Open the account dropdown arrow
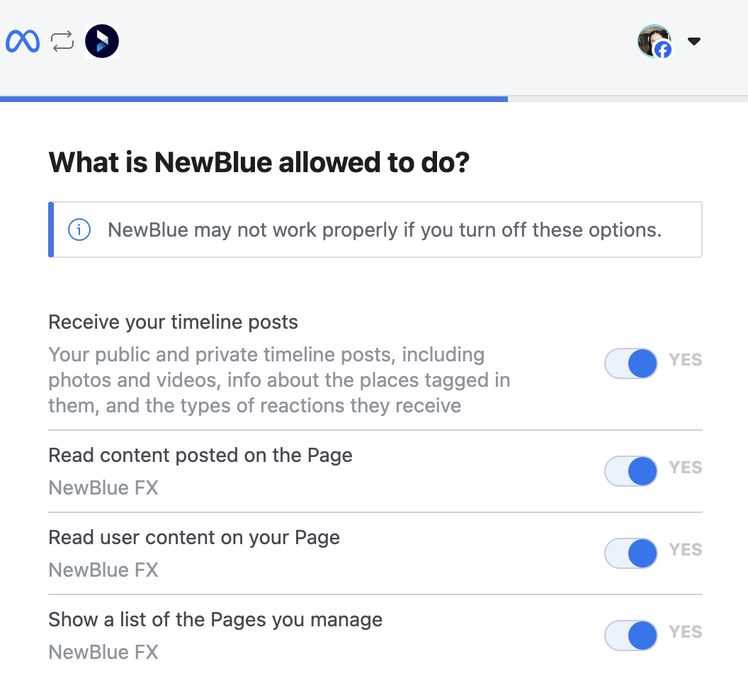 [694, 42]
